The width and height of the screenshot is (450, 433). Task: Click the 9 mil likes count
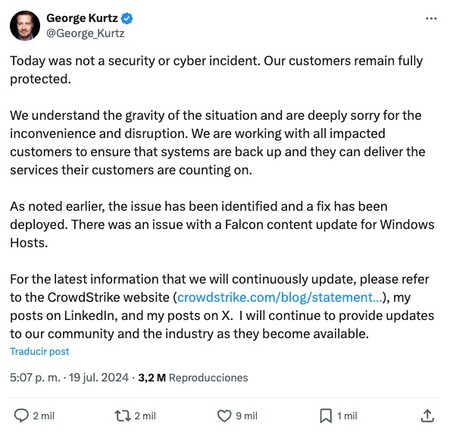click(x=247, y=416)
